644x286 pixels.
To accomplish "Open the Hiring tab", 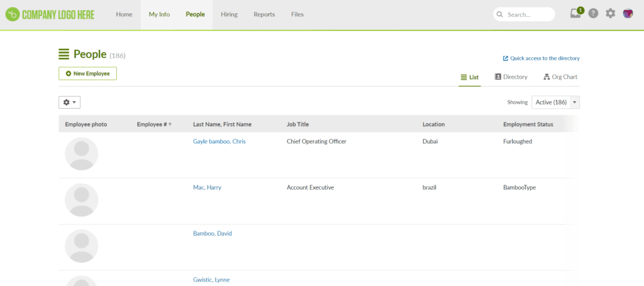I will point(229,14).
